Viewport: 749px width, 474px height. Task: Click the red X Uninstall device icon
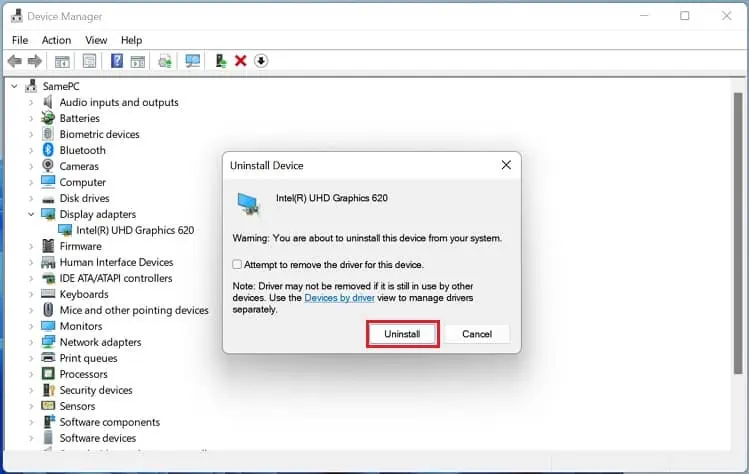[x=241, y=61]
